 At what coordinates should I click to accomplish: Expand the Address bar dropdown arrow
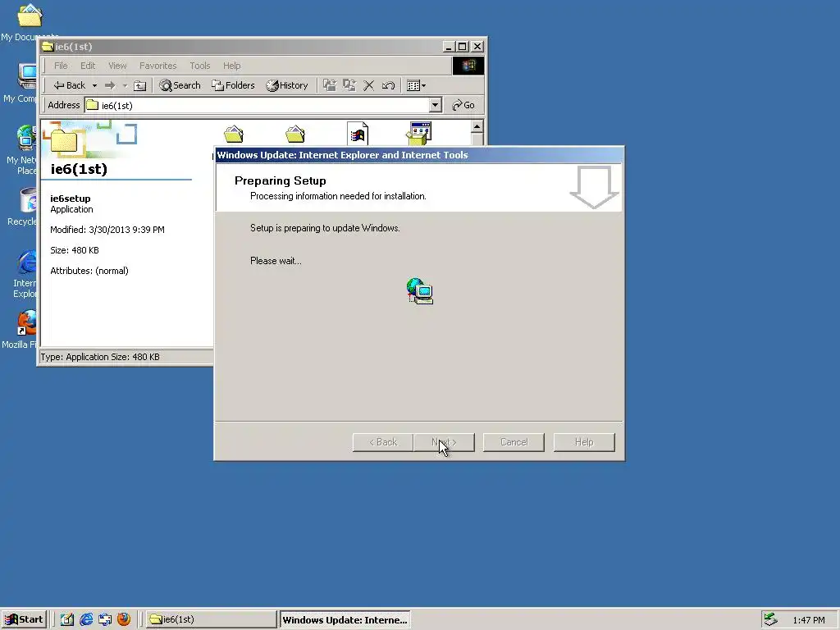tap(436, 105)
